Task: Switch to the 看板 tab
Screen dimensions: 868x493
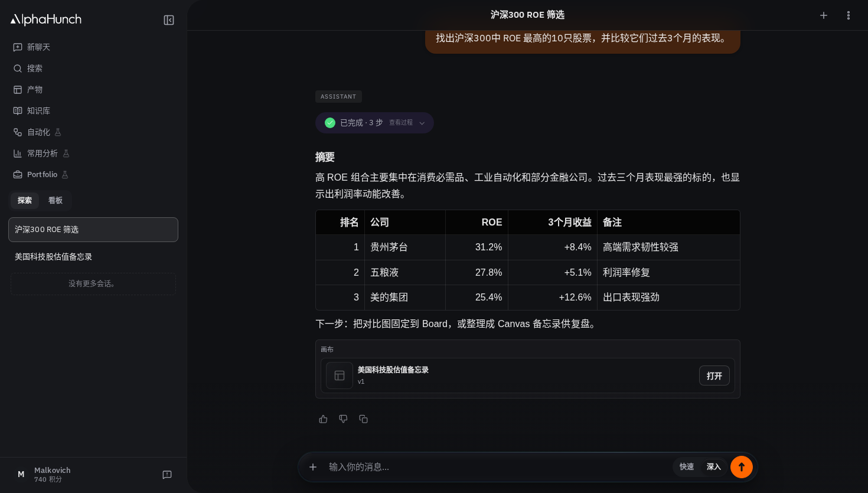Action: 56,201
